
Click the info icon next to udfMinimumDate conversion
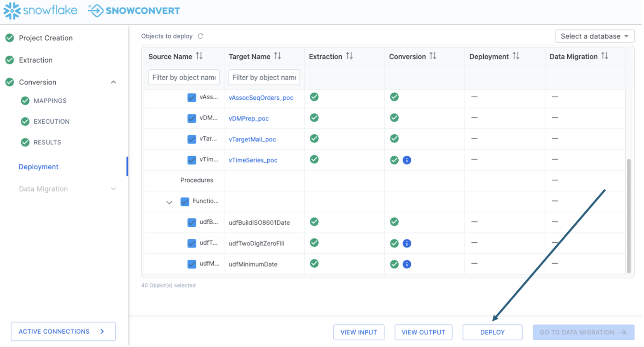[x=407, y=264]
